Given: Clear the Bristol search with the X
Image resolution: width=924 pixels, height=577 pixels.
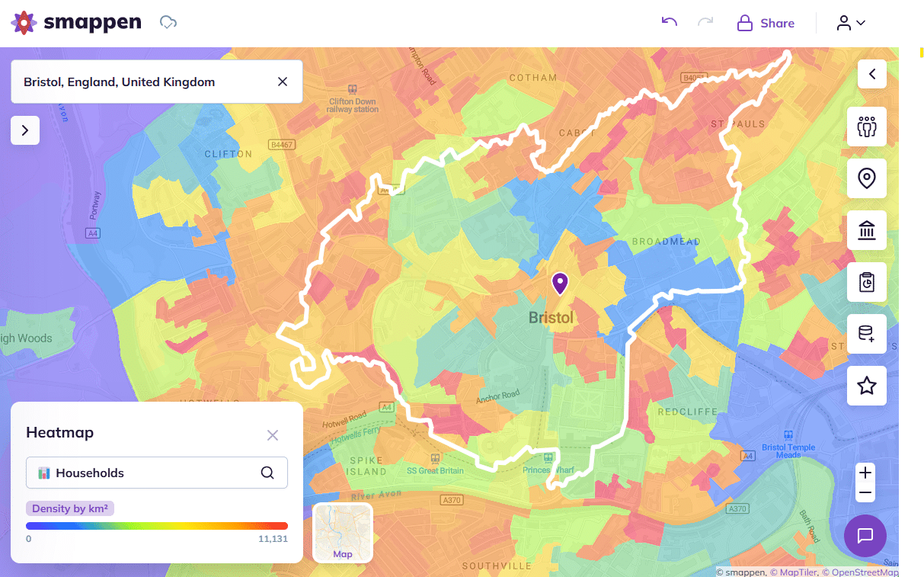Looking at the screenshot, I should [282, 82].
